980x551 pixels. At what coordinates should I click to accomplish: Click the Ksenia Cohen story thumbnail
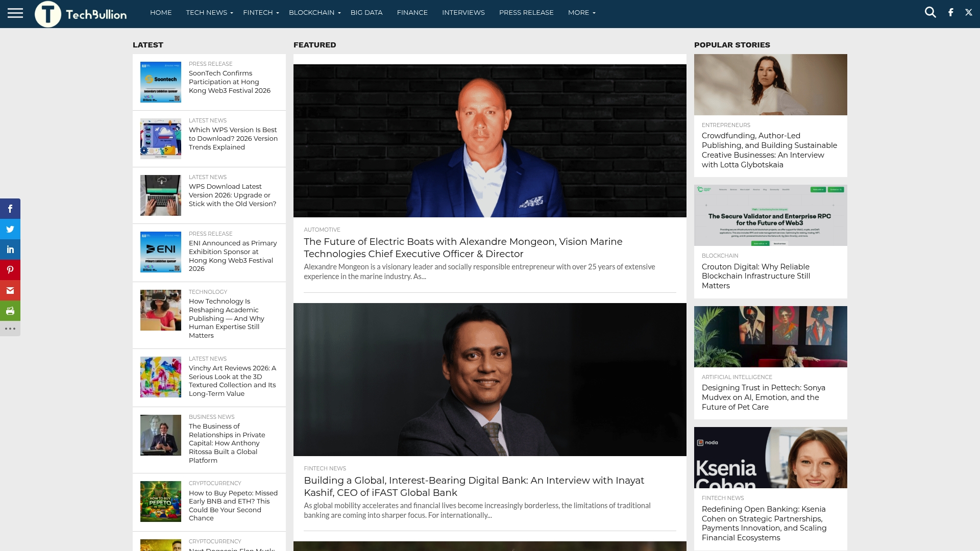(770, 457)
